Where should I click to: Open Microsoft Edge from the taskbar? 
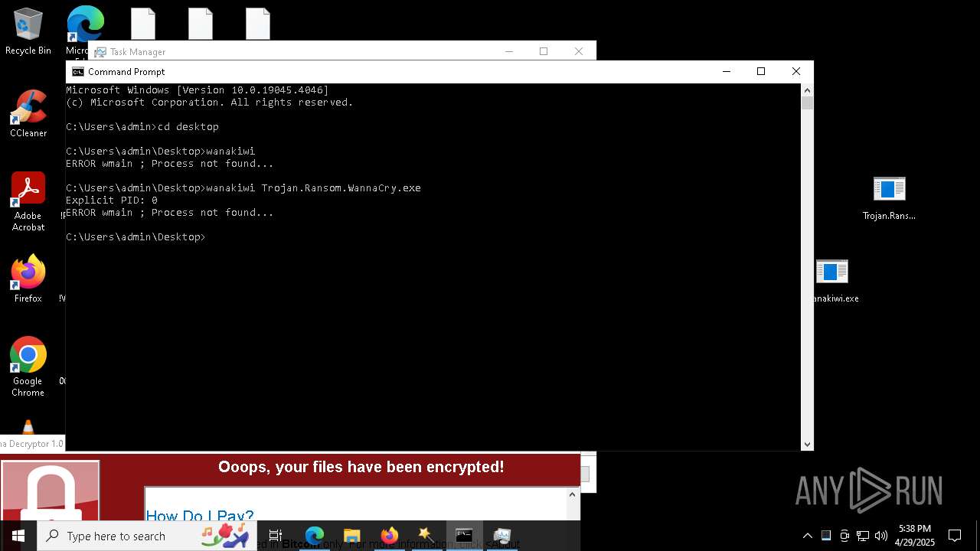(x=315, y=536)
